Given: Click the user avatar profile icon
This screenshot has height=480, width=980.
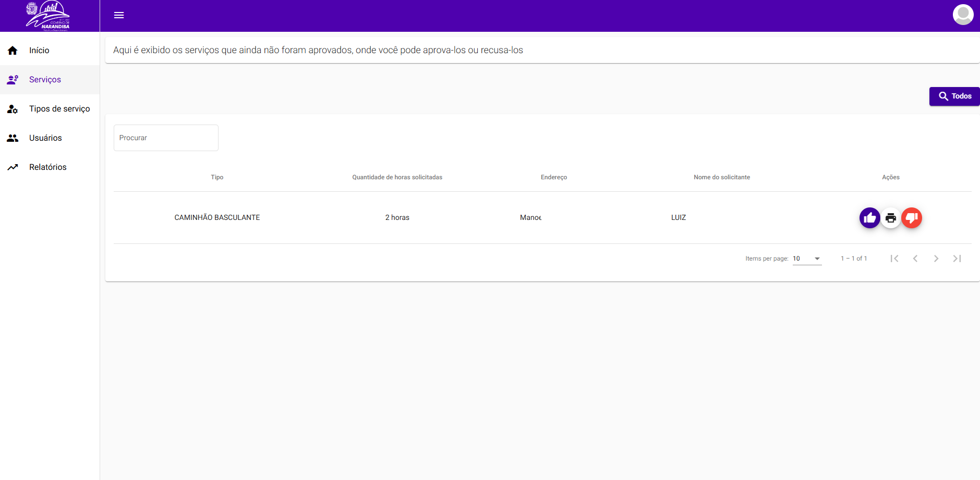Looking at the screenshot, I should pos(963,15).
